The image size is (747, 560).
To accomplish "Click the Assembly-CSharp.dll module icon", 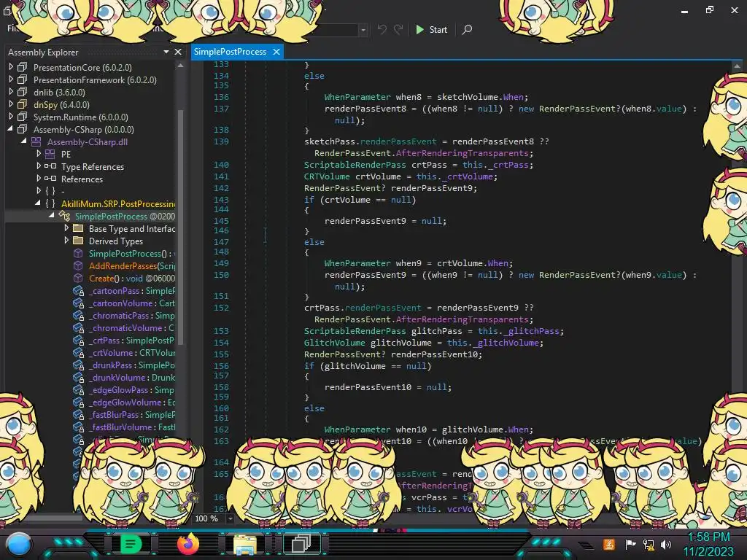I will point(36,141).
